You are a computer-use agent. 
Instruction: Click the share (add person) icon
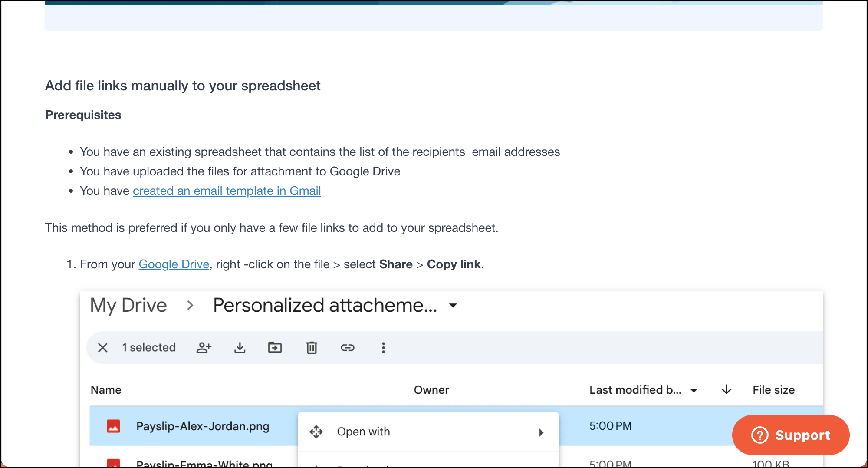tap(204, 348)
